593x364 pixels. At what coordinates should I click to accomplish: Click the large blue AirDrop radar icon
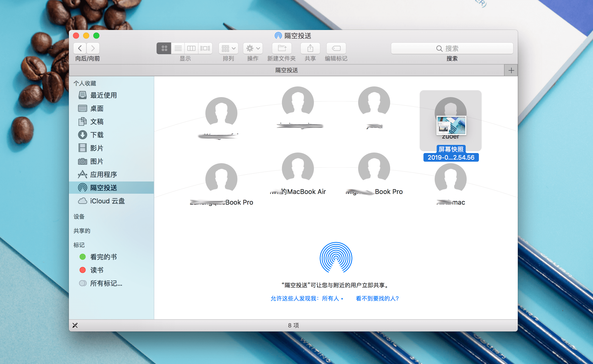pos(336,257)
